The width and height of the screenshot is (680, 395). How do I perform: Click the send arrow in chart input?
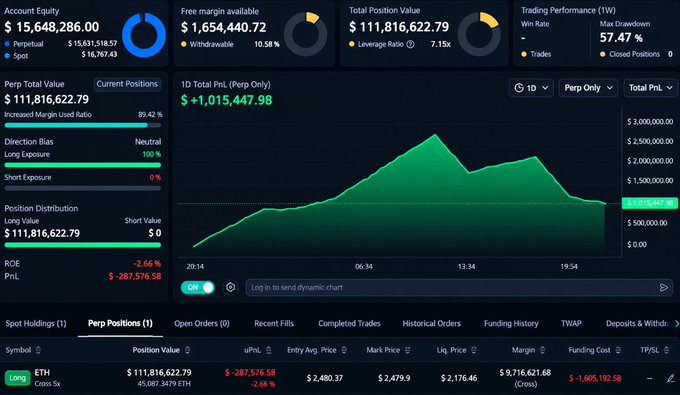(x=664, y=287)
